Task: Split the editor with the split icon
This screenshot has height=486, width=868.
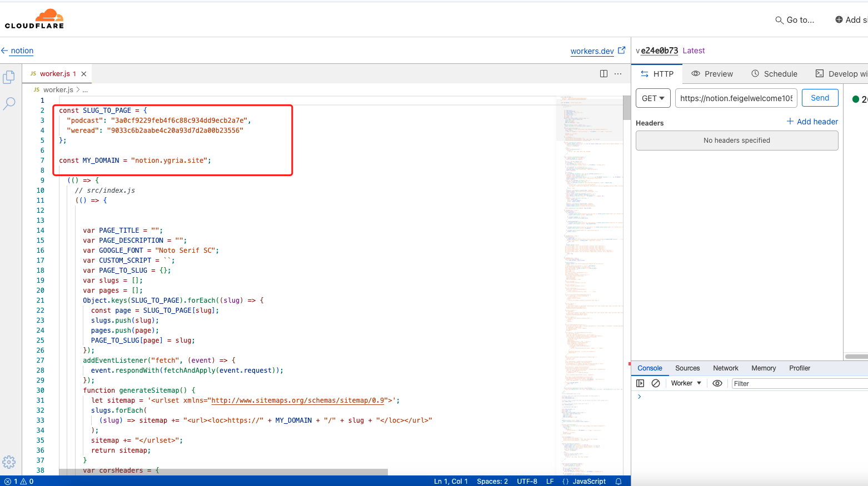Action: (x=603, y=74)
